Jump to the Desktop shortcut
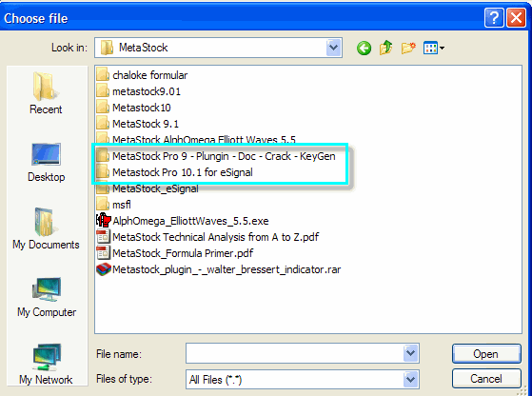 tap(46, 162)
